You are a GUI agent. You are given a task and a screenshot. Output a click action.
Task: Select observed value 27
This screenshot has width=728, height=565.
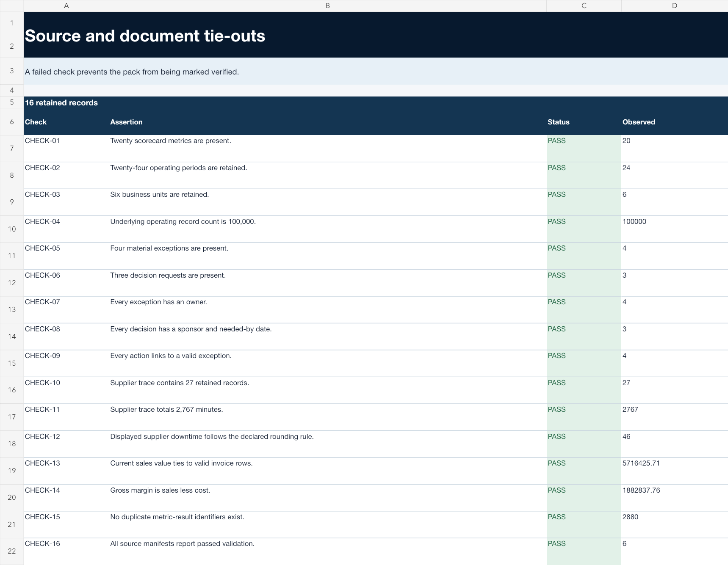click(674, 390)
